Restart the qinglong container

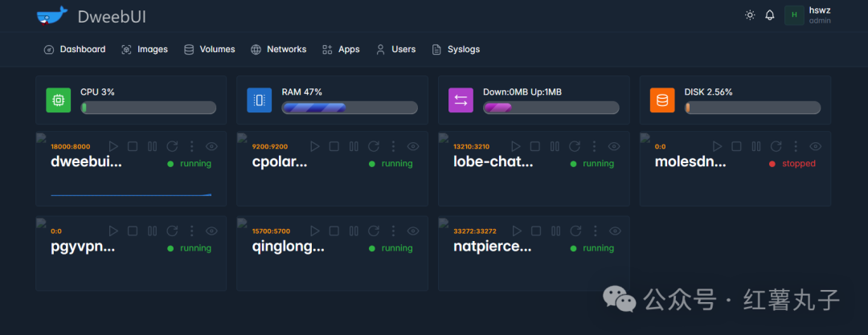(374, 231)
